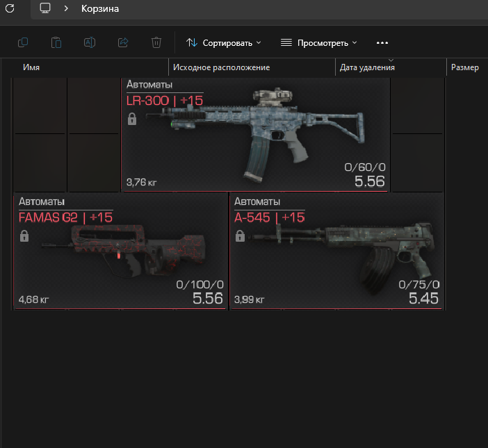Expand the chevron above Дата удаления
Screen dimensions: 488x448
(x=391, y=60)
